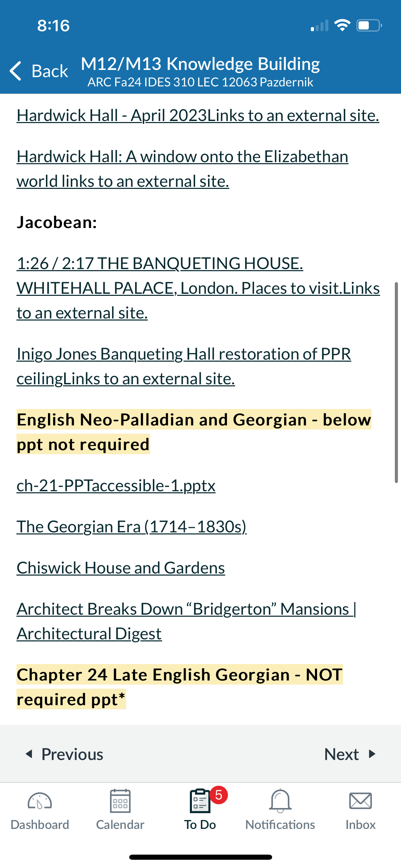Tap the red 5 badge on To Do

219,795
